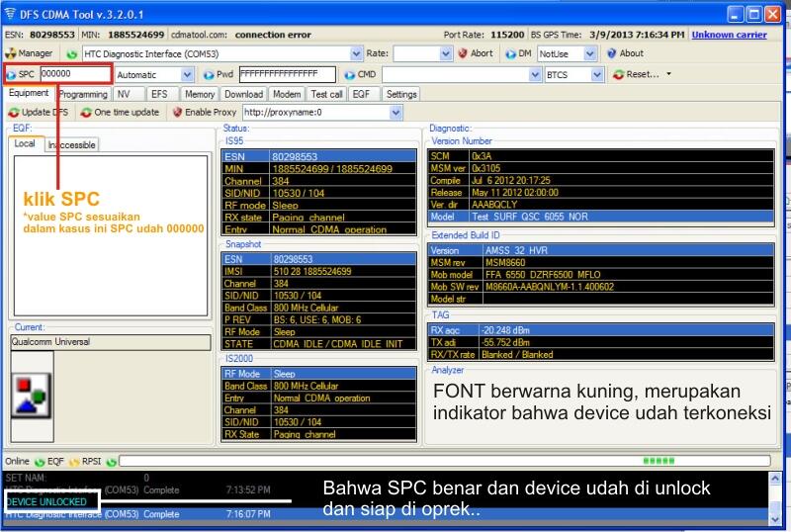This screenshot has width=791, height=532.
Task: Select the Snapshot Band Class row
Action: tap(319, 308)
